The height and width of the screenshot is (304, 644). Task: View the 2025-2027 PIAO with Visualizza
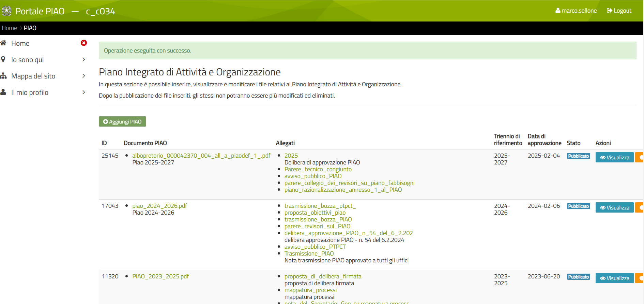point(614,157)
